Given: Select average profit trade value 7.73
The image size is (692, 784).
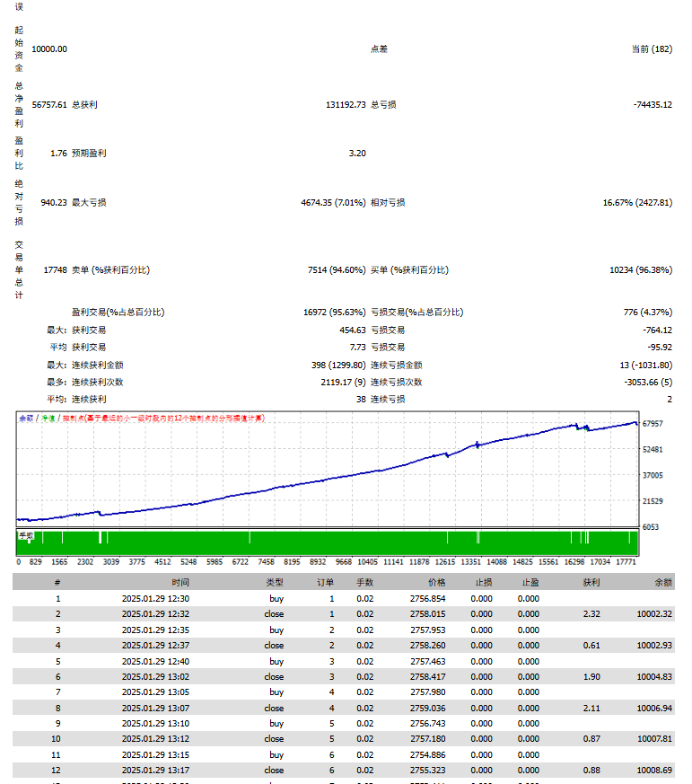Looking at the screenshot, I should click(x=358, y=347).
